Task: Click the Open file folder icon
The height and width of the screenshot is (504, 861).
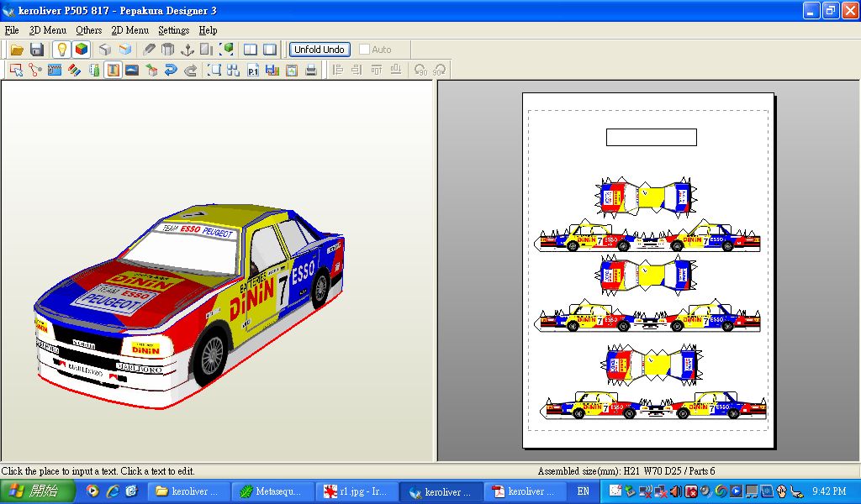Action: click(x=17, y=50)
